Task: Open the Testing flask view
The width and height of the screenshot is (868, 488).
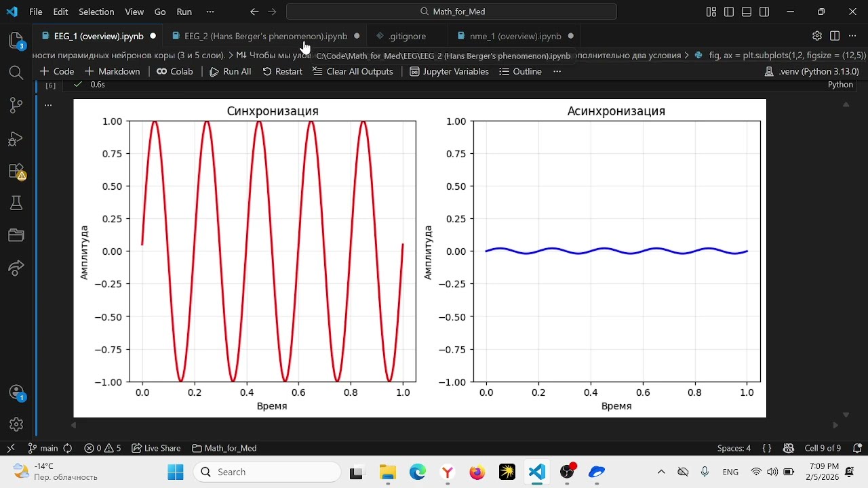Action: [16, 203]
